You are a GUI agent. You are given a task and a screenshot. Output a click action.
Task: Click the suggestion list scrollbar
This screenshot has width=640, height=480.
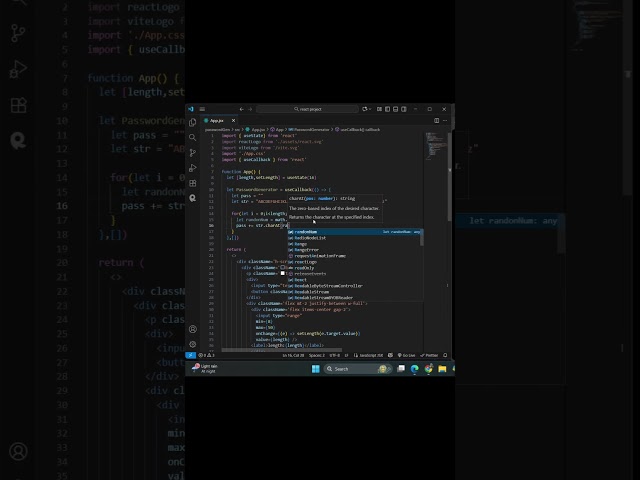coord(422,238)
